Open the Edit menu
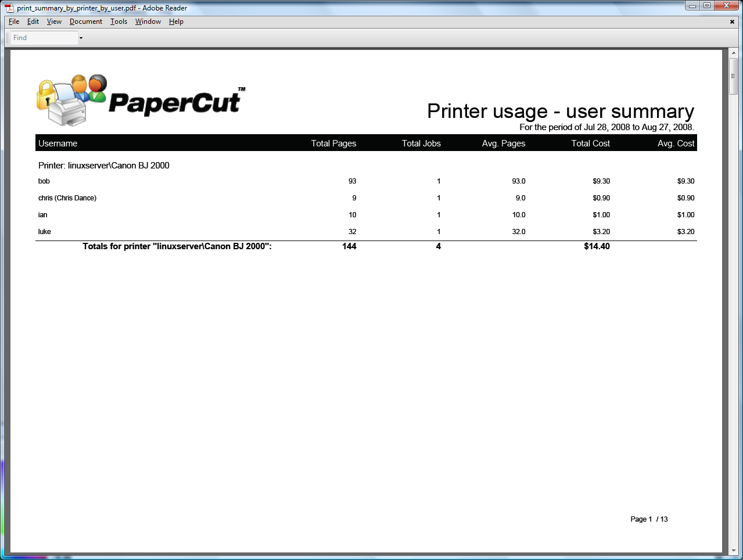The width and height of the screenshot is (743, 560). click(33, 21)
